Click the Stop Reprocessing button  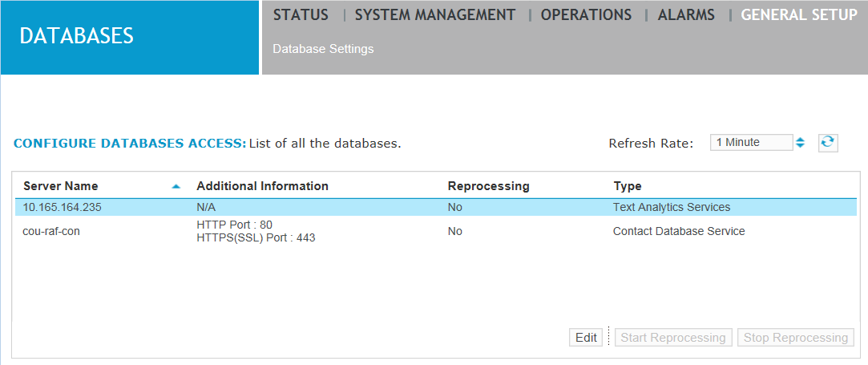coord(795,338)
